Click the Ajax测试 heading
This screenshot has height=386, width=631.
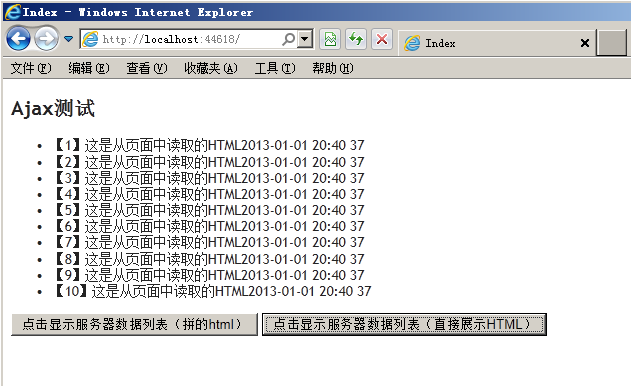click(x=53, y=108)
